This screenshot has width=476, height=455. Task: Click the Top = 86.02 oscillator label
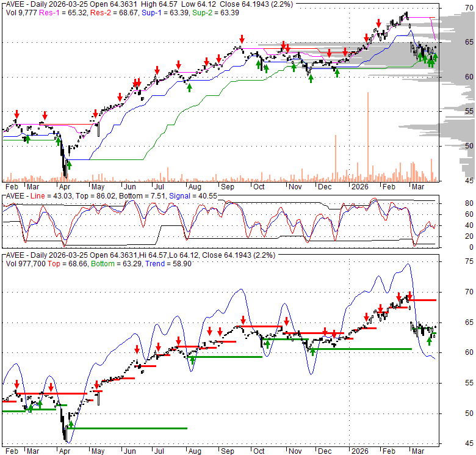pos(96,196)
